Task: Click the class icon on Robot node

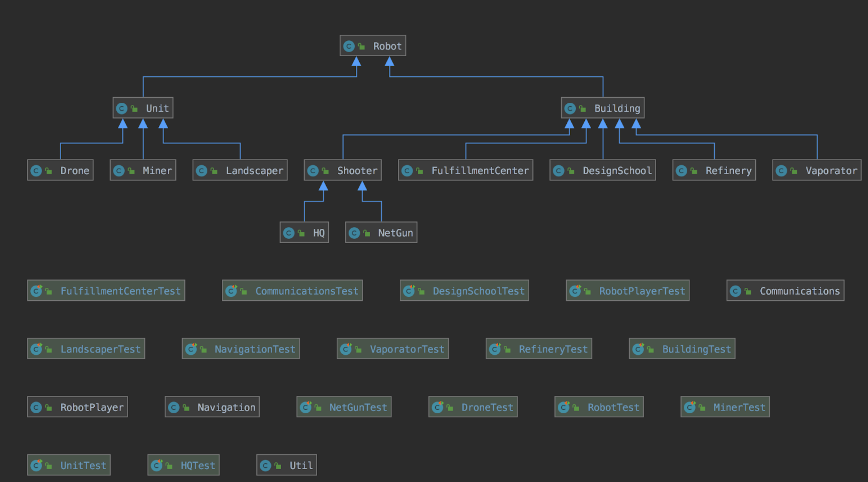Action: [349, 46]
